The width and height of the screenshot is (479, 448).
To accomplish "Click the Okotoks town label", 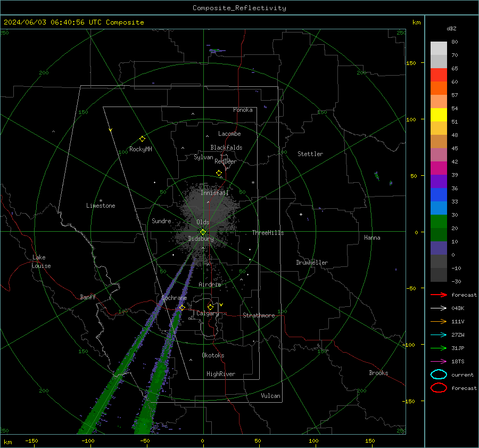I will (x=213, y=355).
